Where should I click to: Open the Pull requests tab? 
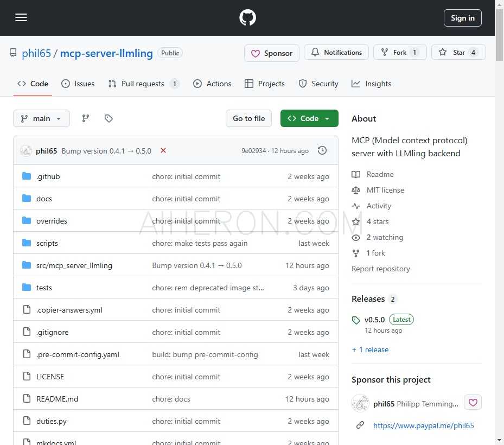143,84
